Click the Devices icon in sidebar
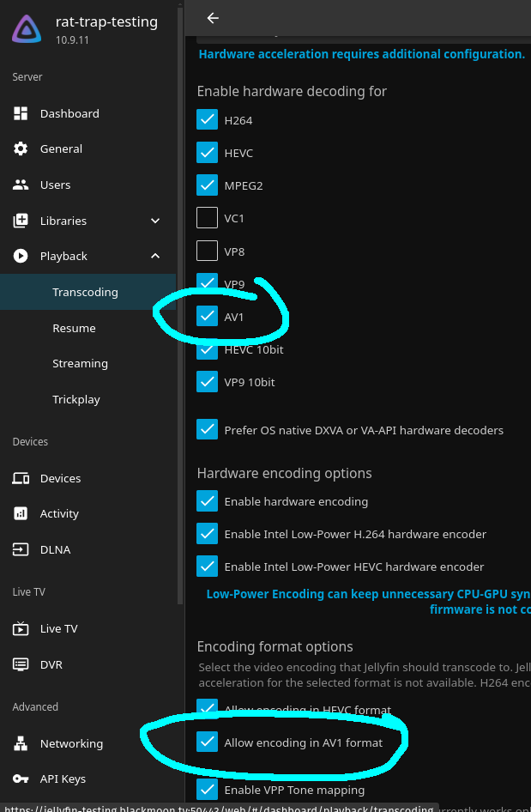This screenshot has width=531, height=812. click(21, 478)
